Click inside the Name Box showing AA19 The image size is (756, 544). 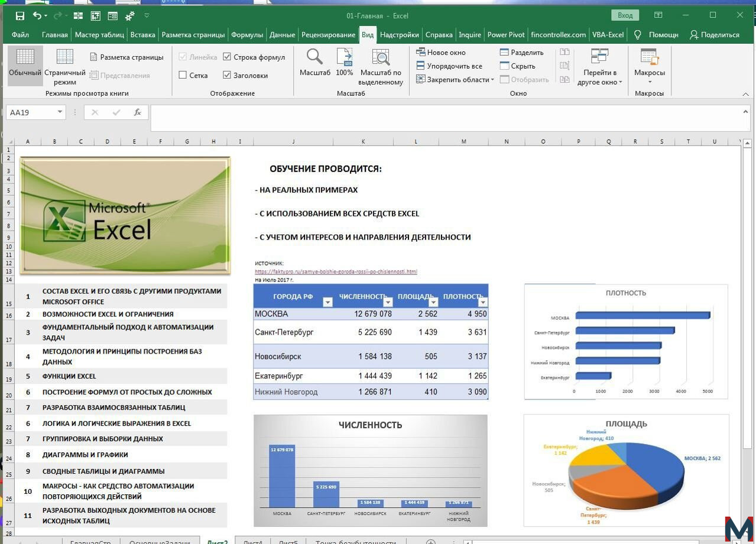[x=31, y=112]
